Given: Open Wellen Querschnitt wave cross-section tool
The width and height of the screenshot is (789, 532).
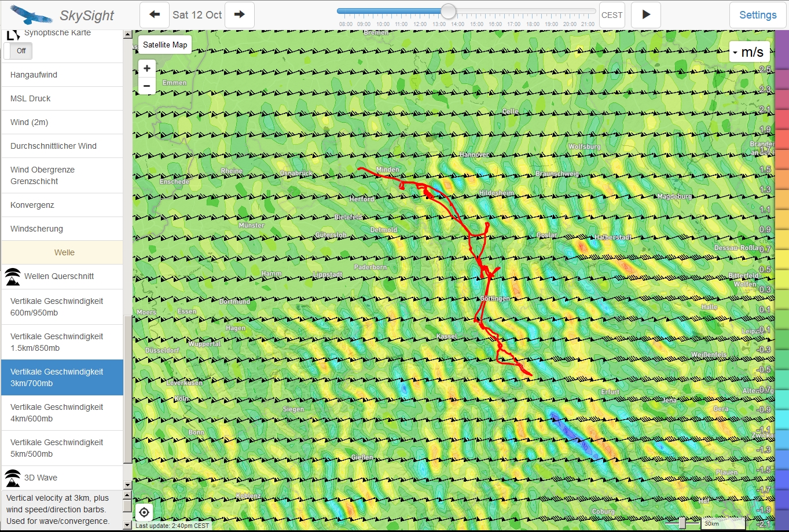Looking at the screenshot, I should (x=58, y=277).
